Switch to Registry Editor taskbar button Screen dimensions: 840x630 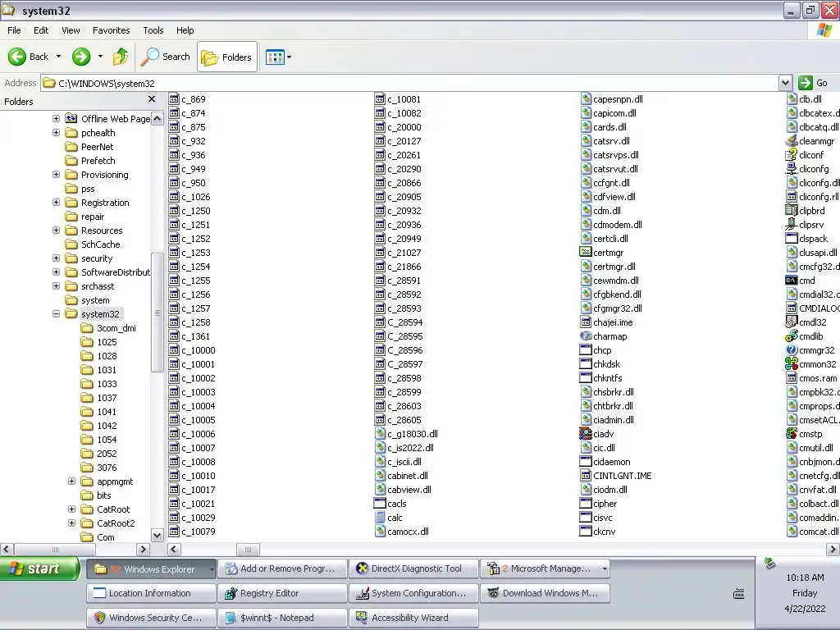pos(282,593)
